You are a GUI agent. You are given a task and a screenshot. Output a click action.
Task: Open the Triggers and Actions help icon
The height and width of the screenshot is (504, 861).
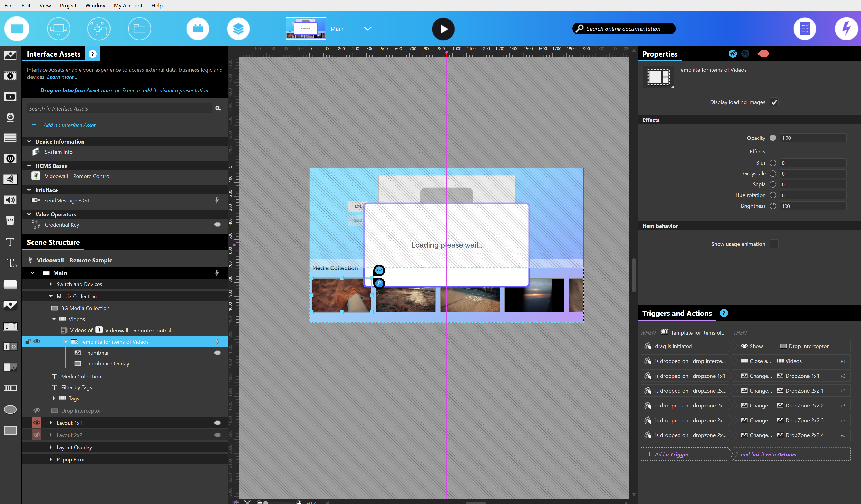(724, 313)
